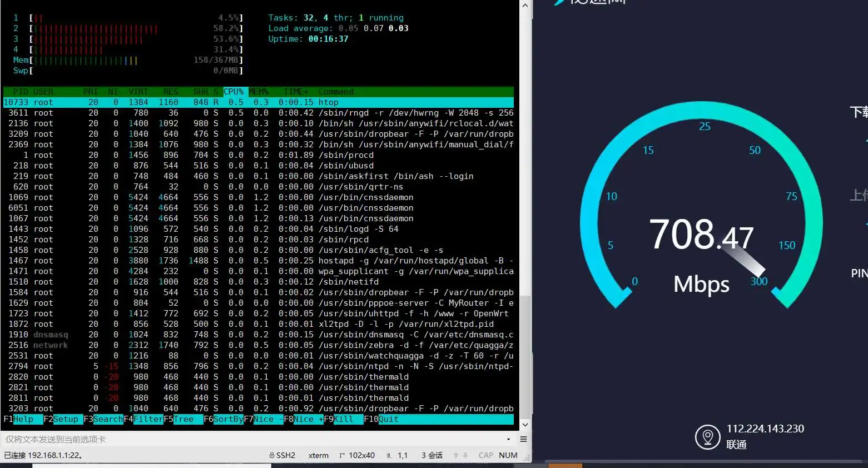Click the terminal scrollbar down arrow
This screenshot has height=468, width=868.
pyautogui.click(x=525, y=425)
